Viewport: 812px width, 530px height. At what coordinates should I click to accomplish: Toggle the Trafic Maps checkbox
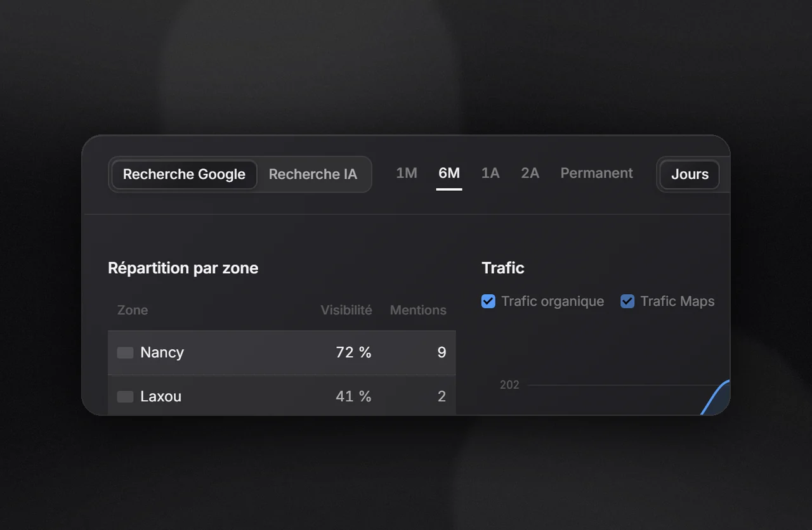click(x=627, y=301)
